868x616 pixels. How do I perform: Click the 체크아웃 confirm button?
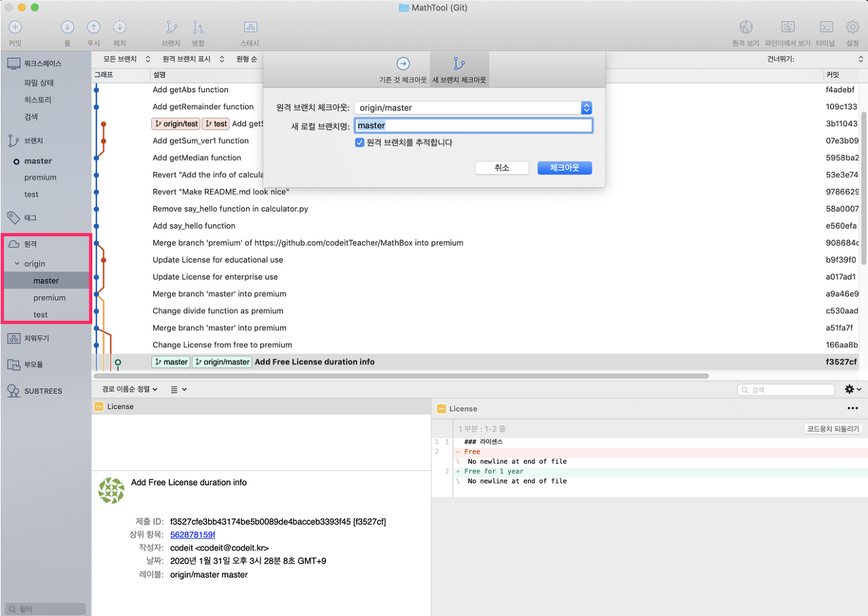pos(565,168)
